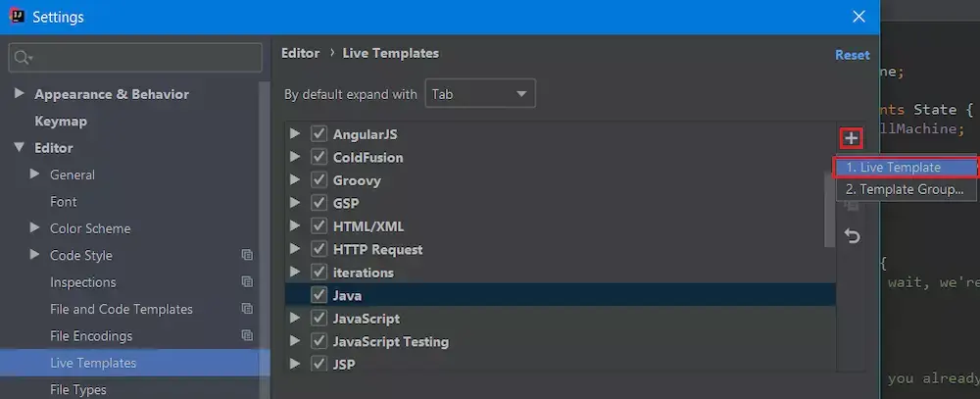Viewport: 980px width, 399px height.
Task: Click the search magnifier icon
Action: pyautogui.click(x=22, y=58)
